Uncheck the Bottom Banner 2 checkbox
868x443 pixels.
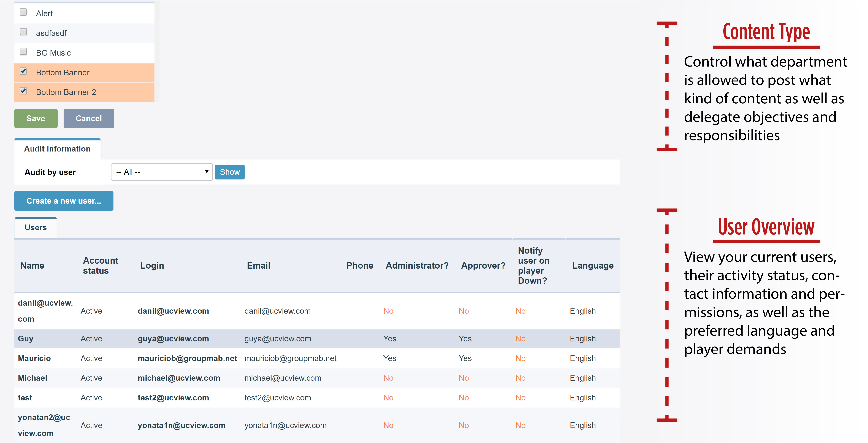[23, 91]
